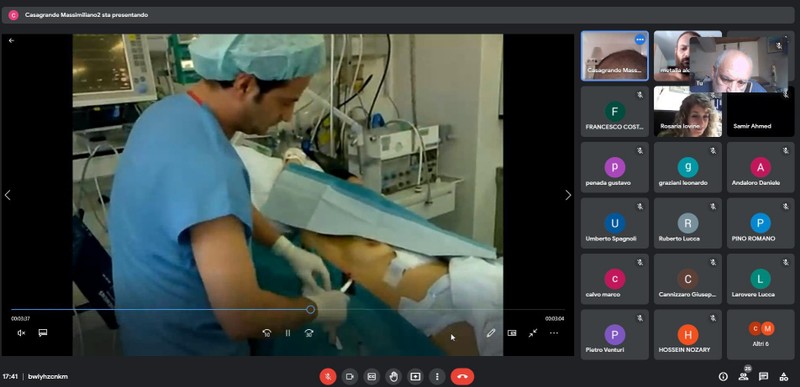Expand the Altri 6 remaining participants tile
The image size is (800, 387).
[761, 334]
